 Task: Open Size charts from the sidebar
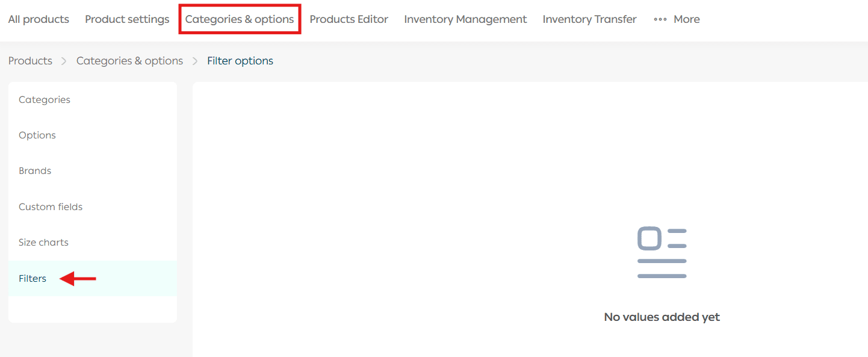(43, 243)
